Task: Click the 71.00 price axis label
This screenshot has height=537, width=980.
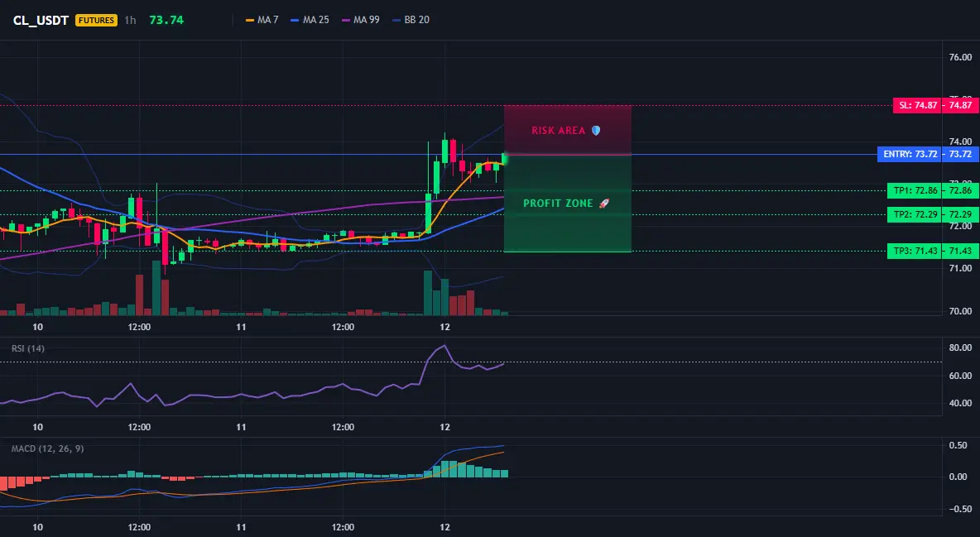Action: pyautogui.click(x=961, y=268)
